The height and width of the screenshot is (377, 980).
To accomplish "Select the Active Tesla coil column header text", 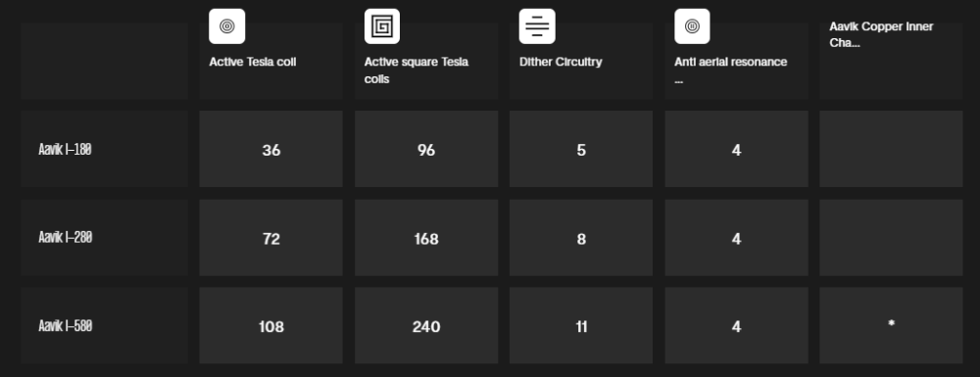I will (x=253, y=62).
